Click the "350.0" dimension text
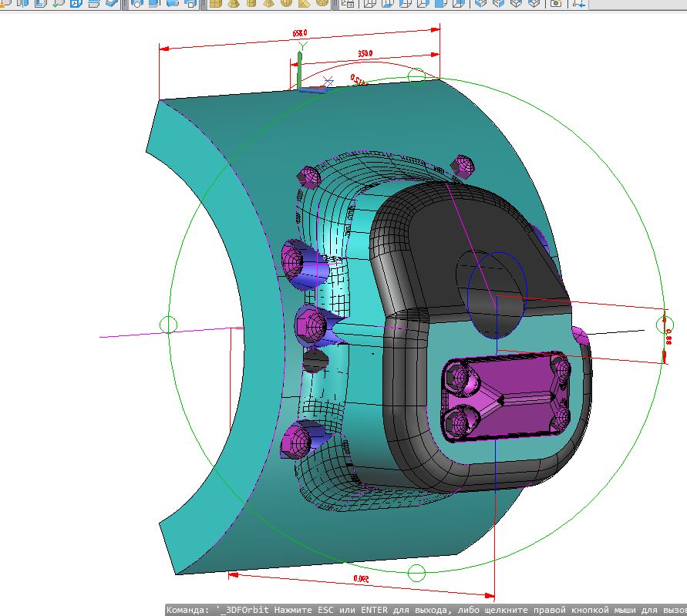 pyautogui.click(x=365, y=53)
